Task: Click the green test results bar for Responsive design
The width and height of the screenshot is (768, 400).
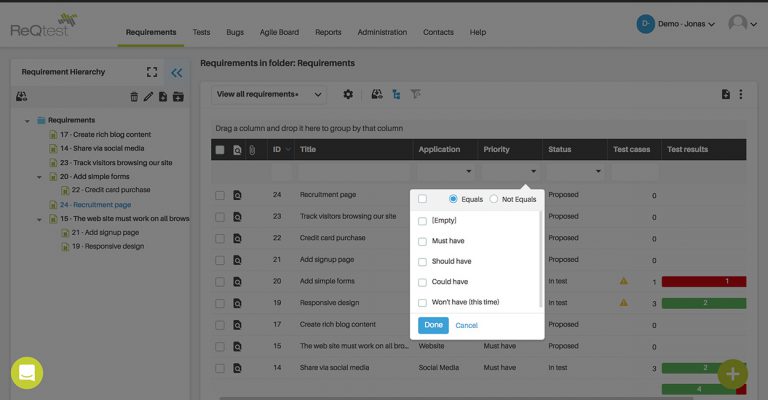Action: point(704,303)
